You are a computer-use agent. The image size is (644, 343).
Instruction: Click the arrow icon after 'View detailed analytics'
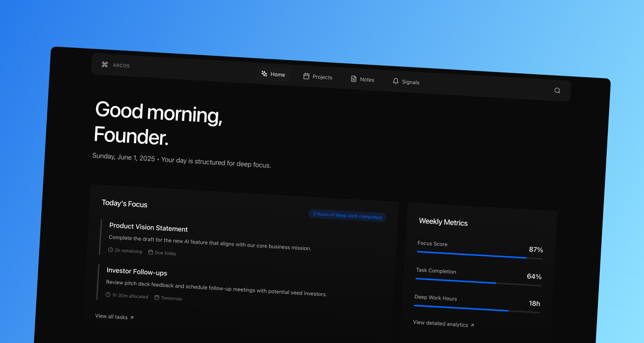pyautogui.click(x=472, y=325)
